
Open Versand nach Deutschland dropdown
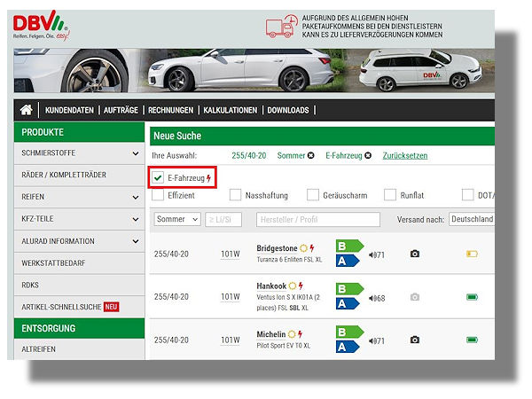click(x=472, y=219)
